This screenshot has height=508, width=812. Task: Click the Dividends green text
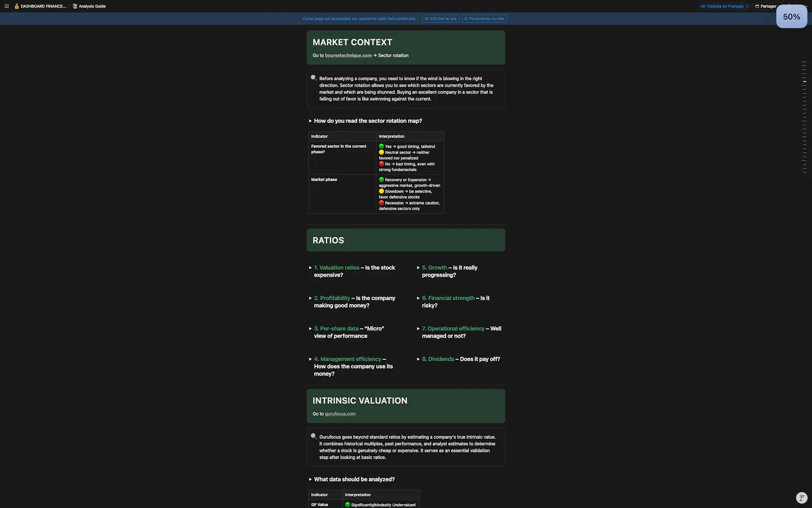coord(438,359)
